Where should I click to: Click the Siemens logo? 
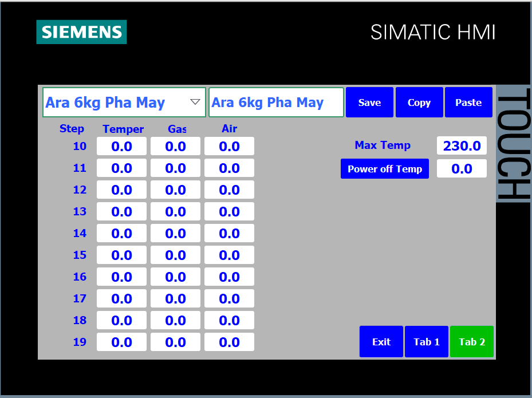tap(81, 32)
